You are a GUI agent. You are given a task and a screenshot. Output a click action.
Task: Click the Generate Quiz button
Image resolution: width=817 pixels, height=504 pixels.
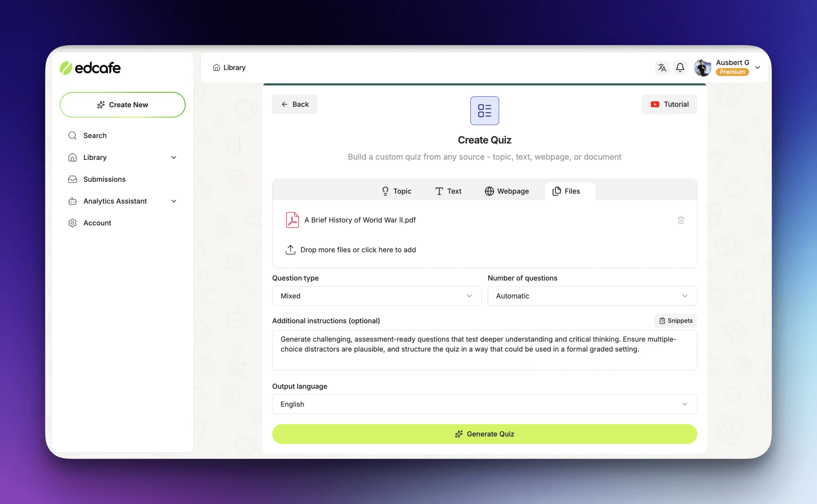484,434
